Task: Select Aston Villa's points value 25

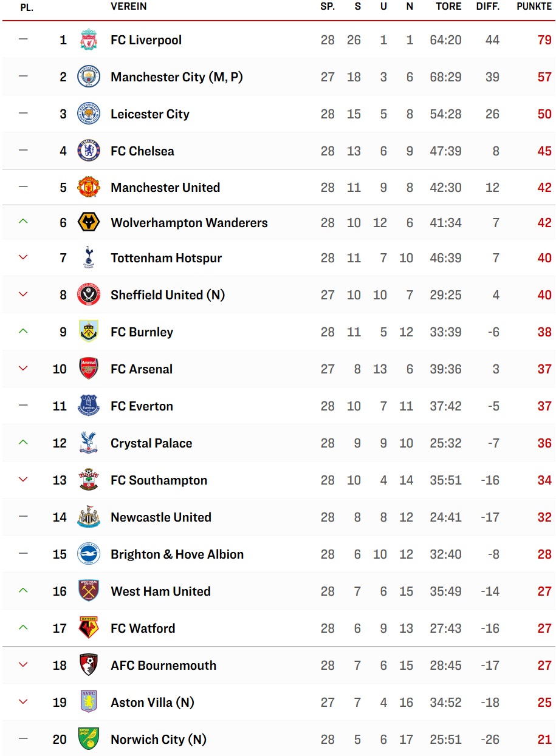Action: pyautogui.click(x=544, y=703)
